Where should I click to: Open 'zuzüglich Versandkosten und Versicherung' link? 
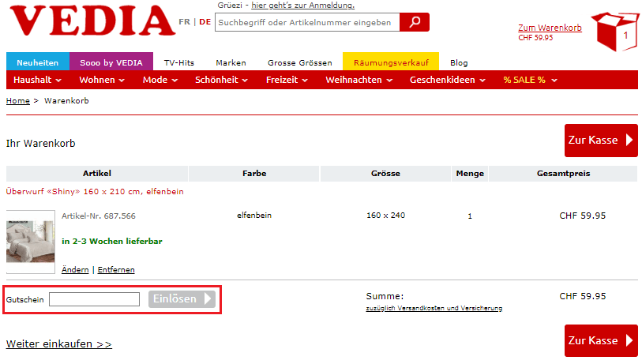coord(434,308)
